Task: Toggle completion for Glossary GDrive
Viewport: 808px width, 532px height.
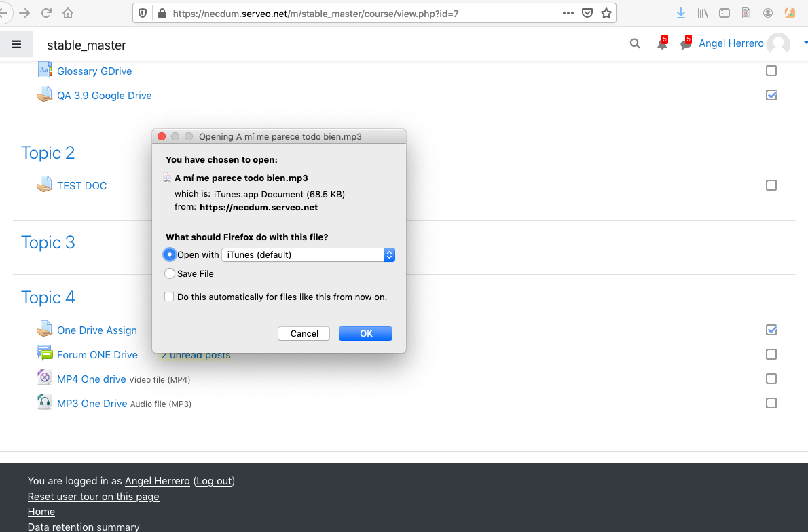Action: point(771,71)
